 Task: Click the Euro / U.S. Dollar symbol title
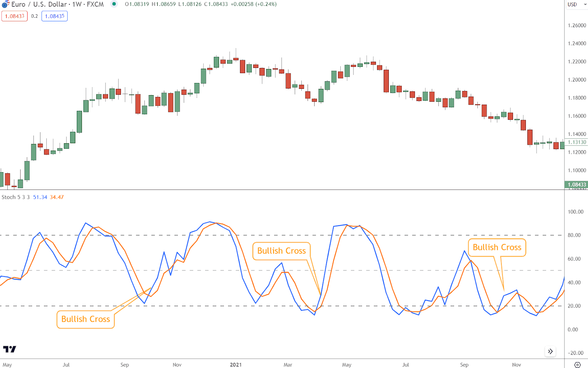point(58,4)
